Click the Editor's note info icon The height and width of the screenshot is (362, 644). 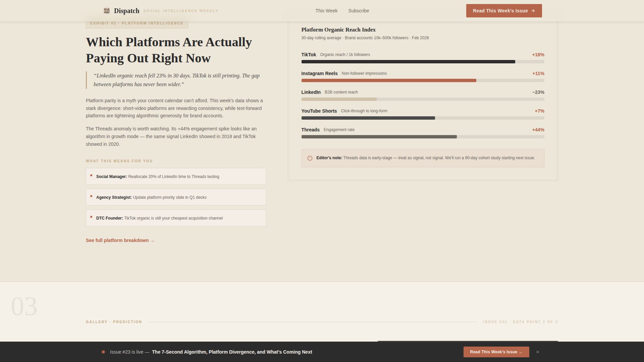coord(310,158)
